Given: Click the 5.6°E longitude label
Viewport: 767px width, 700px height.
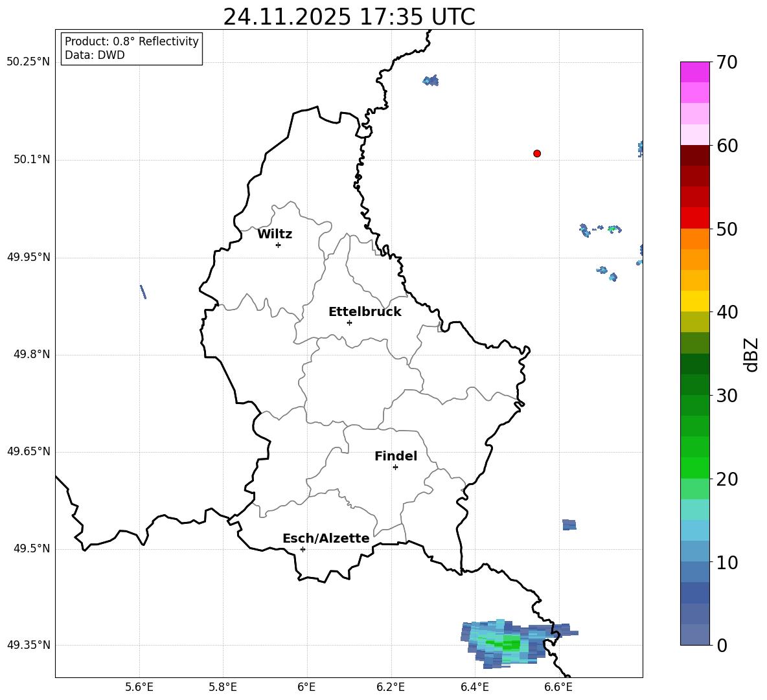Looking at the screenshot, I should click(x=139, y=687).
